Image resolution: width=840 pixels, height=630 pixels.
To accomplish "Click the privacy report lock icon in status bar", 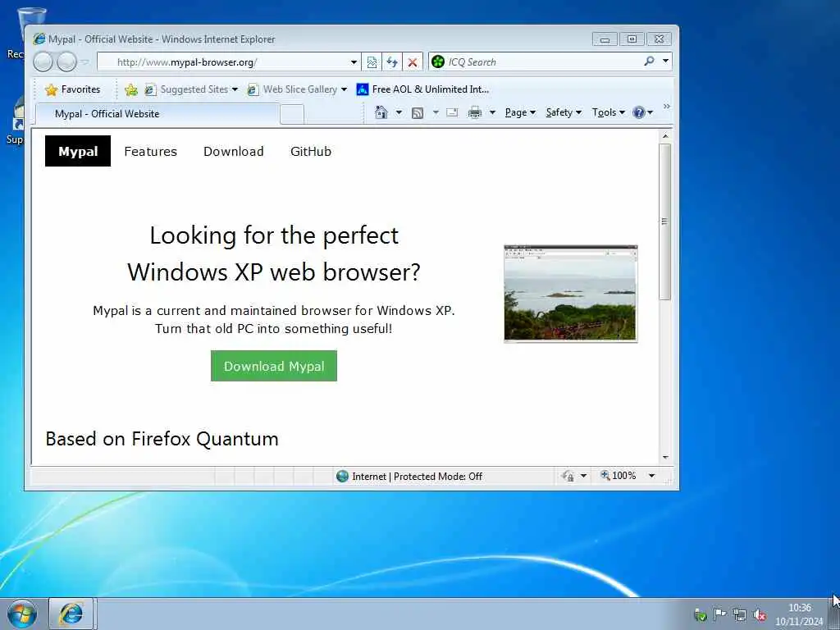I will pyautogui.click(x=568, y=476).
